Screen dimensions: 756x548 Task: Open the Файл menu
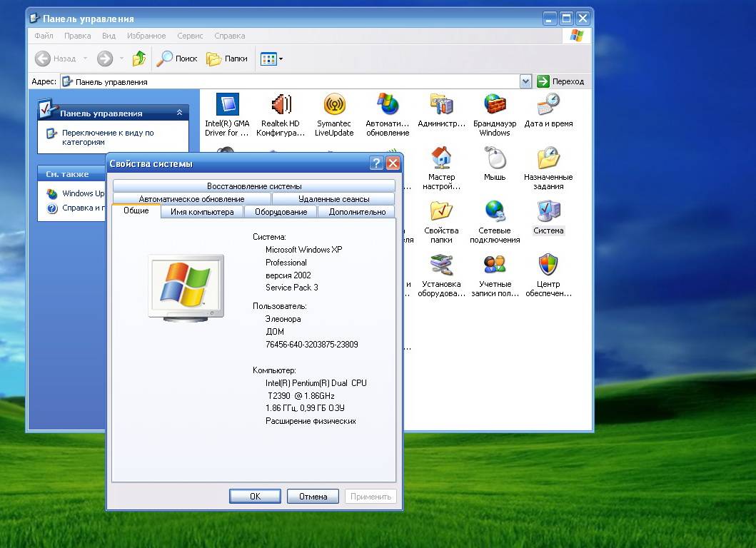[x=44, y=36]
